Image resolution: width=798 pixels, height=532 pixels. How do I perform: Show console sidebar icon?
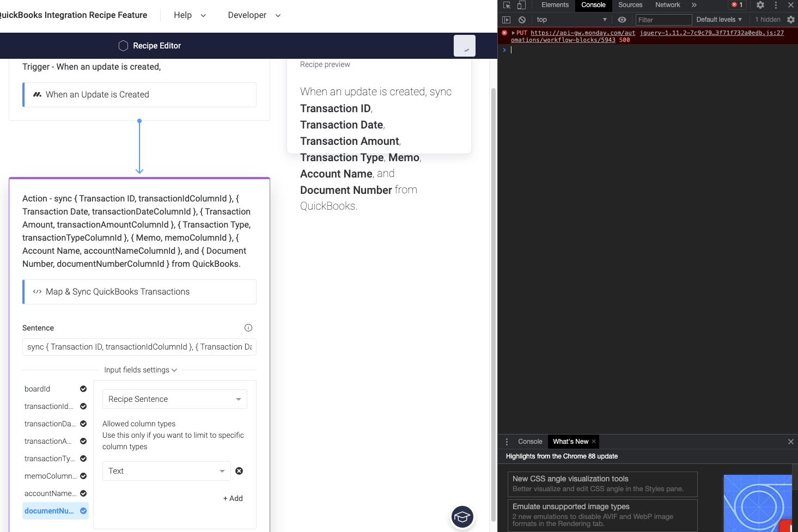coord(506,20)
